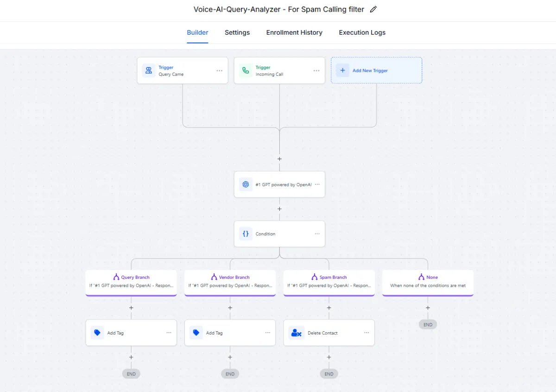Select the Query Branch node

(x=131, y=282)
